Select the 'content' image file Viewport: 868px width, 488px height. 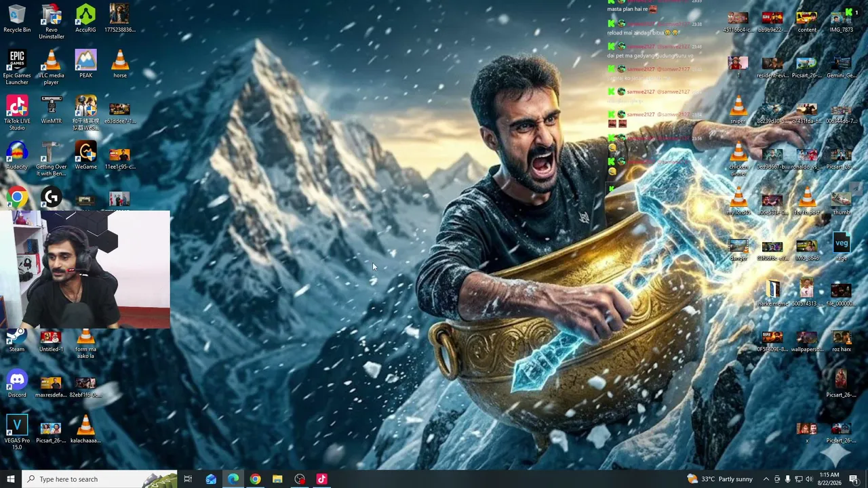coord(807,21)
